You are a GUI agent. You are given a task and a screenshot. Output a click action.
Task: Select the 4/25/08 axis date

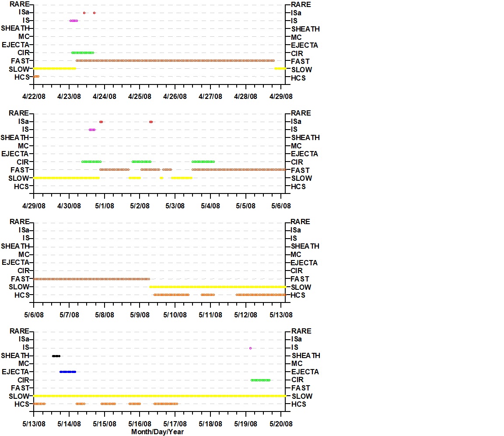[140, 96]
